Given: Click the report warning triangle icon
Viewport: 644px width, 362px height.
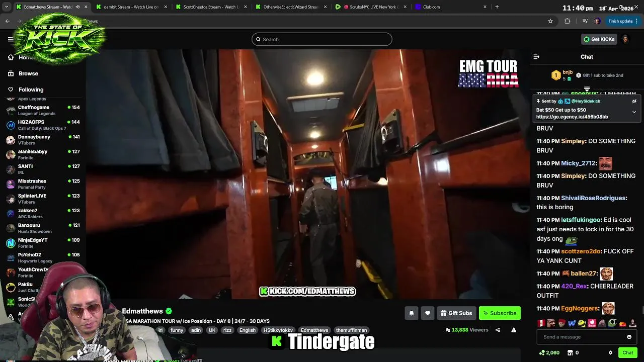Looking at the screenshot, I should (x=514, y=330).
